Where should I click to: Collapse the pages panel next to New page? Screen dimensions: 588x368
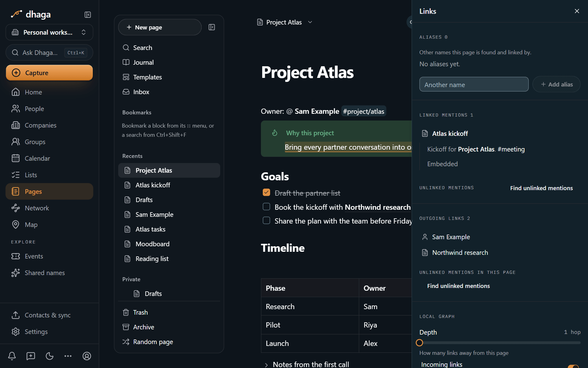pyautogui.click(x=212, y=27)
